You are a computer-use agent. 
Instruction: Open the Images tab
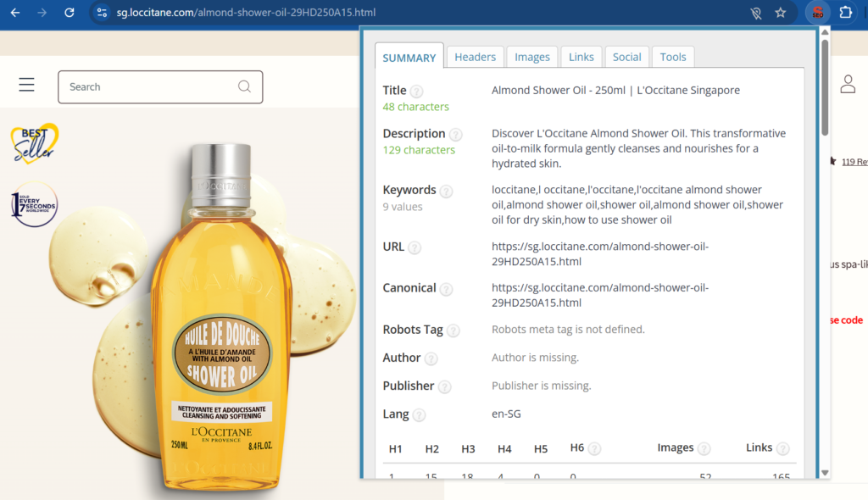pyautogui.click(x=532, y=57)
